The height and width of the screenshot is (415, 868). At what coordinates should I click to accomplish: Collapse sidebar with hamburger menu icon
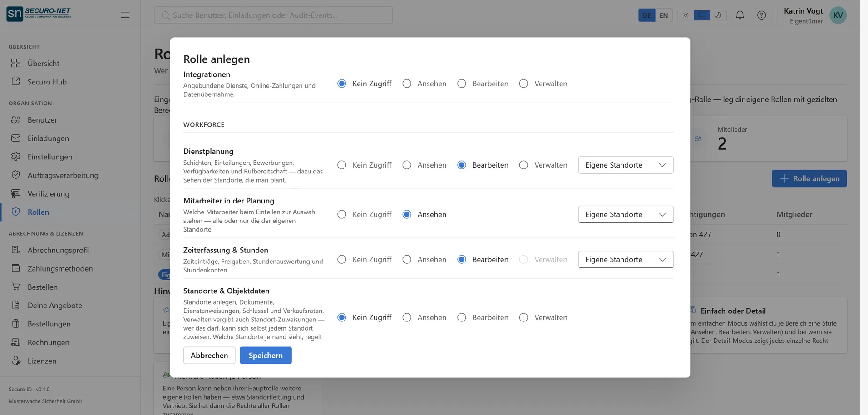pyautogui.click(x=125, y=15)
